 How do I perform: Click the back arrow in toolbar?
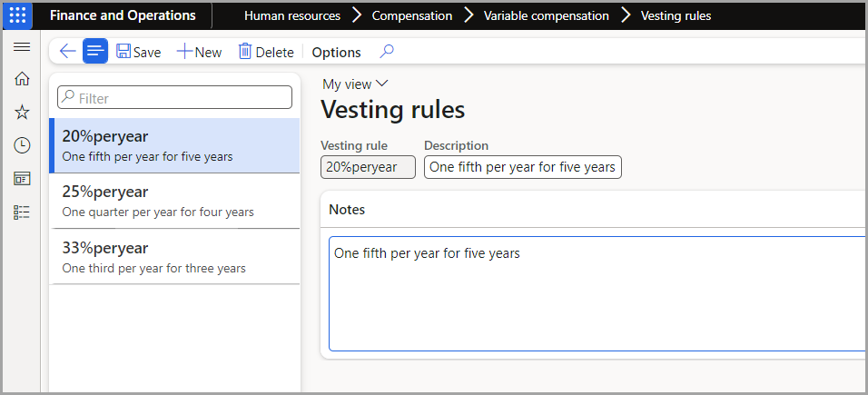pyautogui.click(x=67, y=52)
